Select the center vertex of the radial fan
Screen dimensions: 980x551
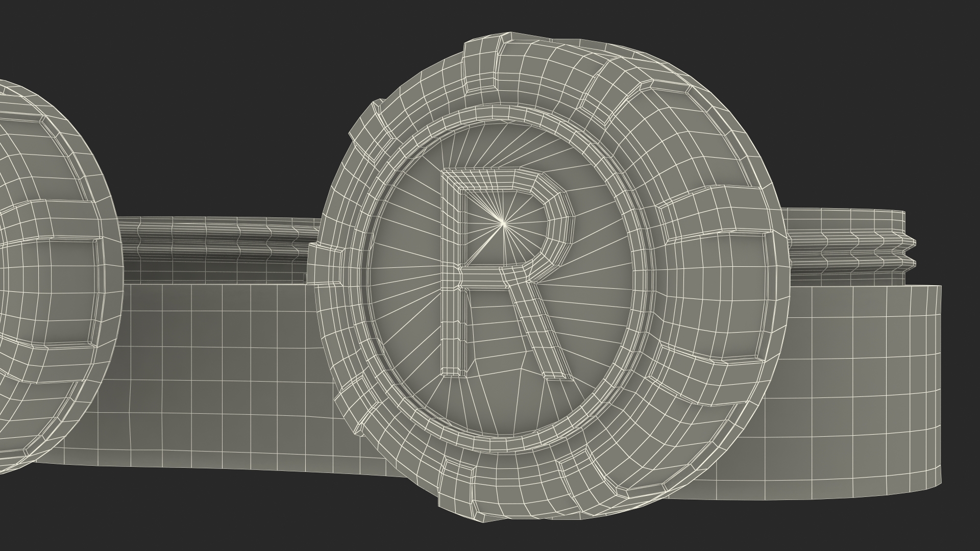coord(503,223)
